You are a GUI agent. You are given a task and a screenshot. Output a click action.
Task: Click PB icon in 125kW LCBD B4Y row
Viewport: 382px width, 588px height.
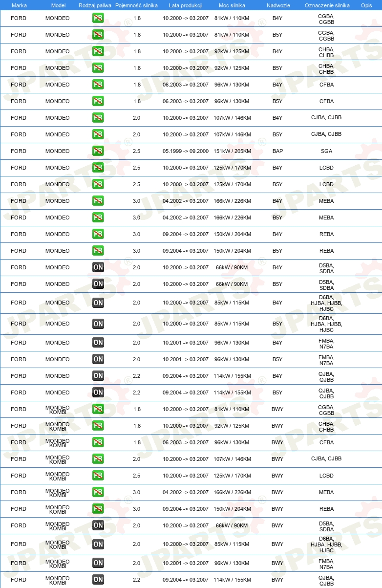point(98,168)
